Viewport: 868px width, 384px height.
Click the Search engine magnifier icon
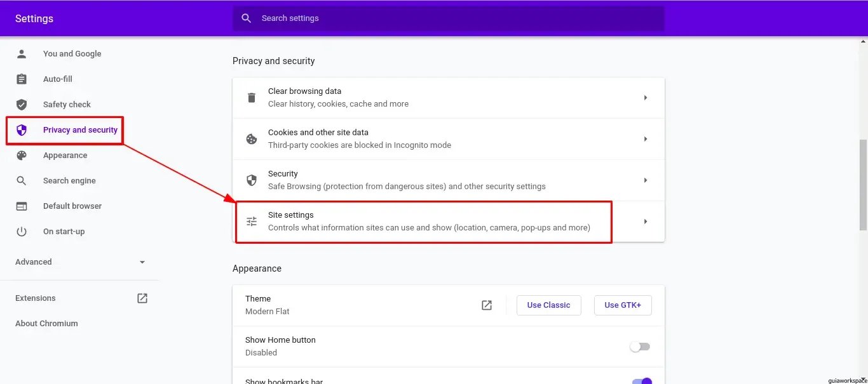point(22,181)
